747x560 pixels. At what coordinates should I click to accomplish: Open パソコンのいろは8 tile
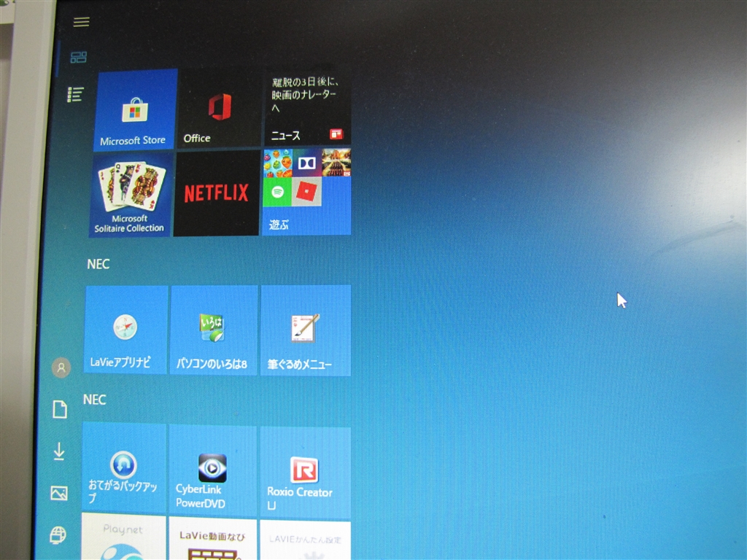(214, 330)
